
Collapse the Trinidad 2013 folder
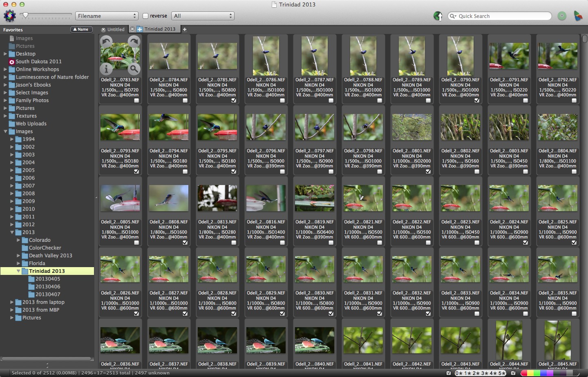[18, 271]
